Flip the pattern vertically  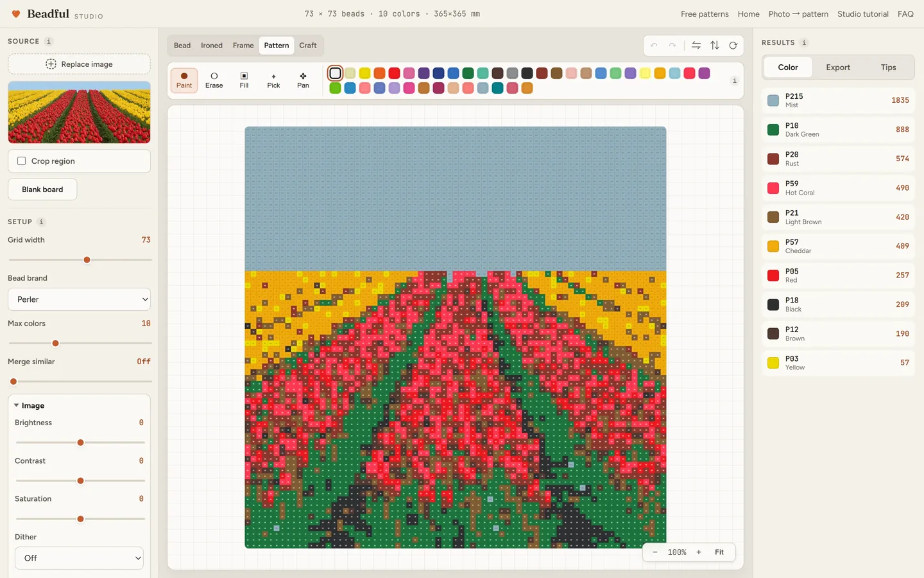point(715,46)
